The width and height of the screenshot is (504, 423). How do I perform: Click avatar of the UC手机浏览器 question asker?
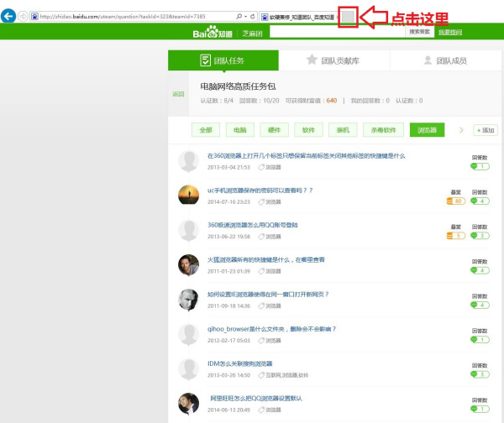tap(189, 195)
